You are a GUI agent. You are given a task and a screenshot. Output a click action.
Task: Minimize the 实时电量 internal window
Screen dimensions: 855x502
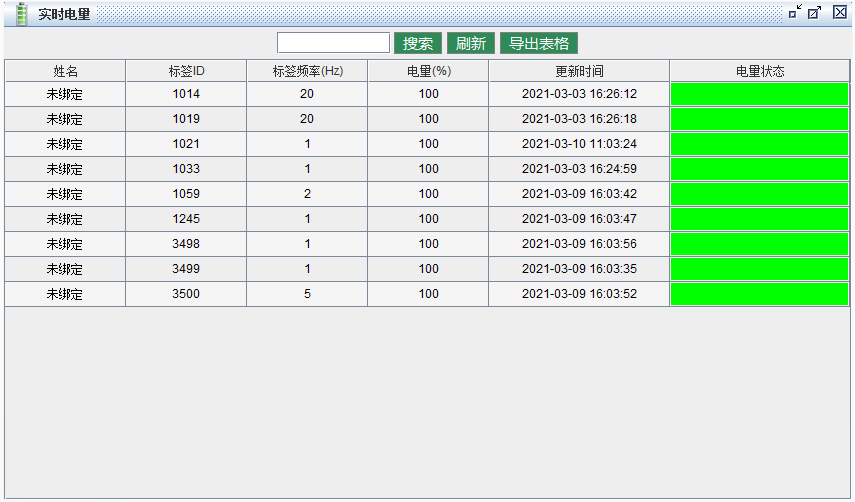point(794,13)
